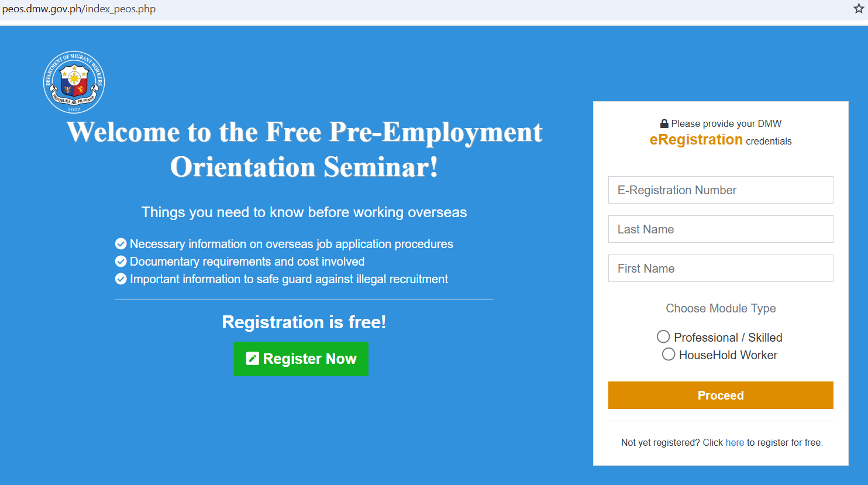Bookmark this page with the star icon

859,9
